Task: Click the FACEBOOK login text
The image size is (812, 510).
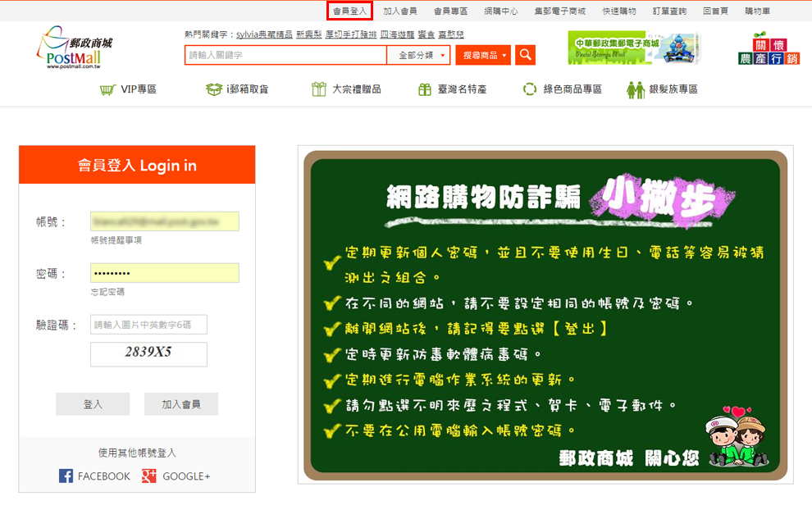Action: click(x=104, y=476)
